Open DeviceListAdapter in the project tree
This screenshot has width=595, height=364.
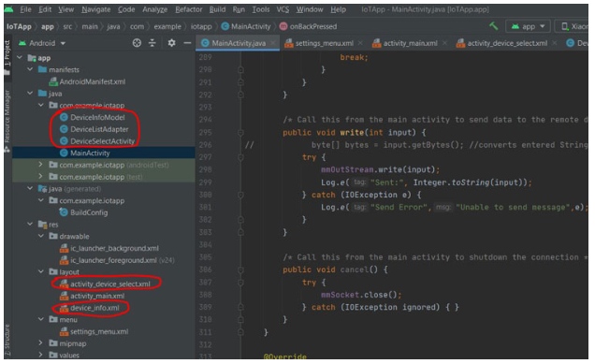[99, 129]
